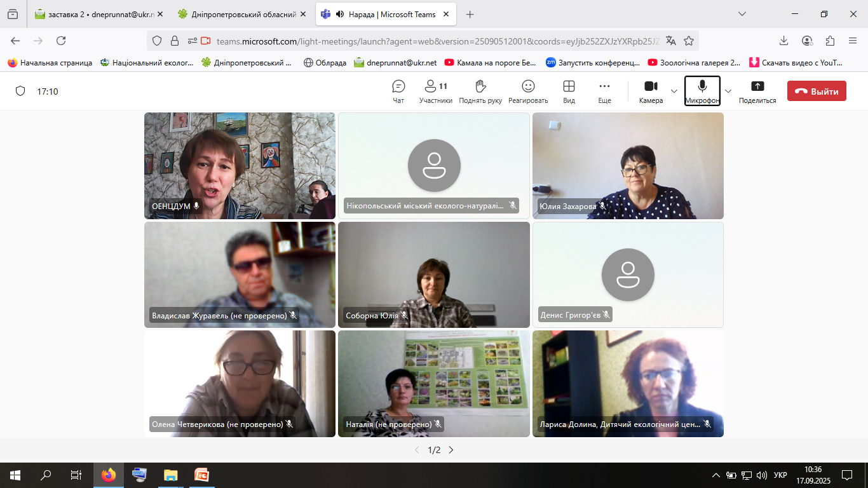Open the reactions menu
Image resolution: width=868 pixels, height=488 pixels.
(x=527, y=91)
